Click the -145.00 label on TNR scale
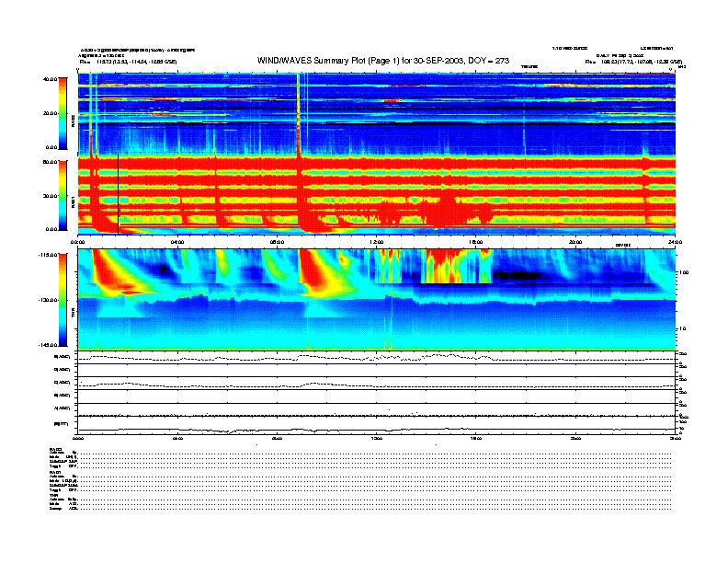The height and width of the screenshot is (563, 728). point(48,345)
